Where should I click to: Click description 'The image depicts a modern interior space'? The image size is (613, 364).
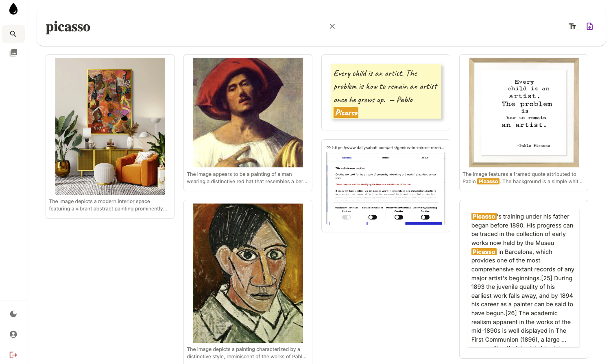108,205
